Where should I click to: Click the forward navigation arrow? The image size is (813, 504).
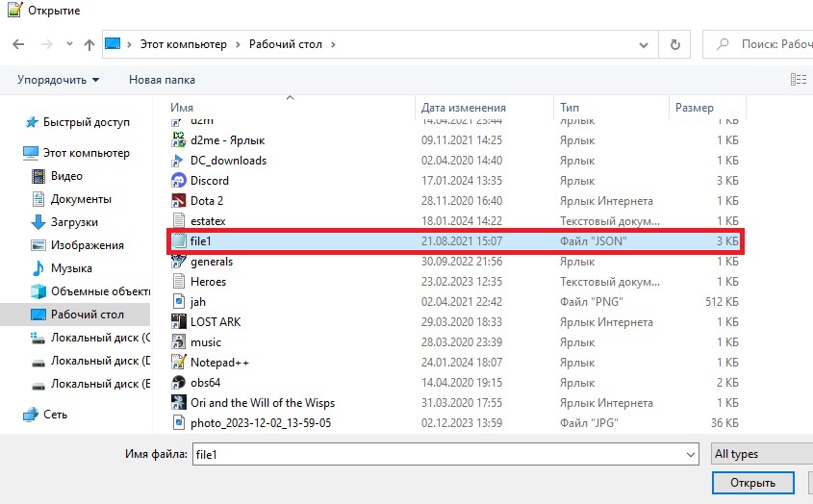(47, 44)
